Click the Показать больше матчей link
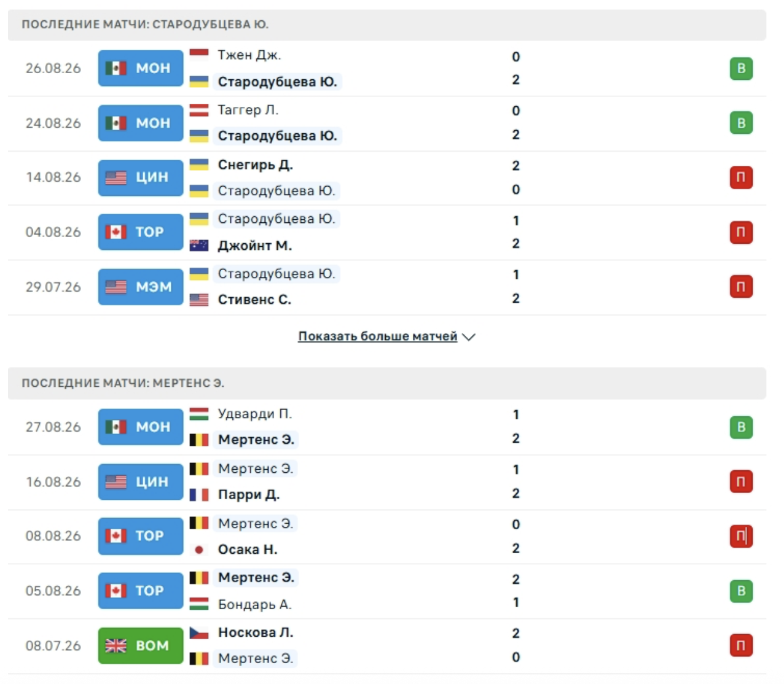The image size is (784, 684). (x=378, y=336)
